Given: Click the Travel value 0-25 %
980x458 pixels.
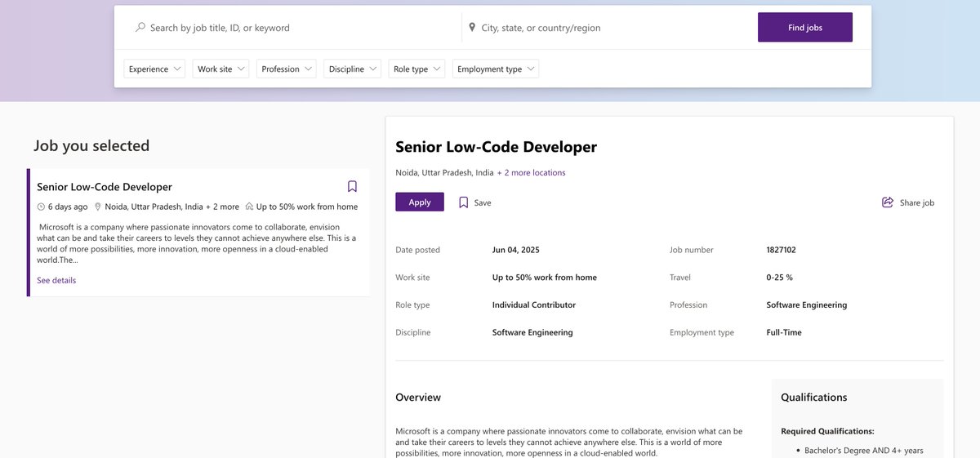Looking at the screenshot, I should [x=779, y=278].
